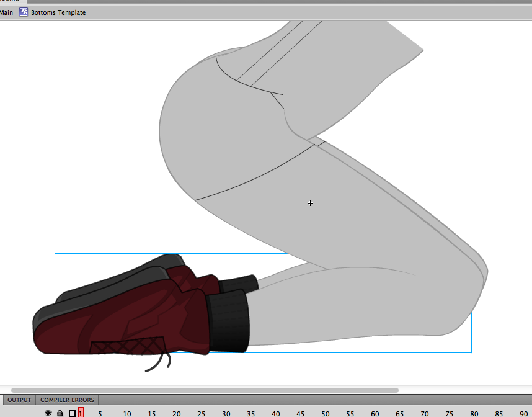Go back to Main in breadcrumb
The width and height of the screenshot is (532, 417).
[6, 12]
